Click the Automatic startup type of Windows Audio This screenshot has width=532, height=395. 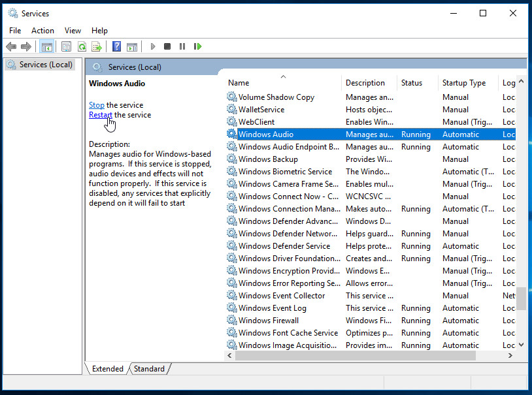[460, 134]
